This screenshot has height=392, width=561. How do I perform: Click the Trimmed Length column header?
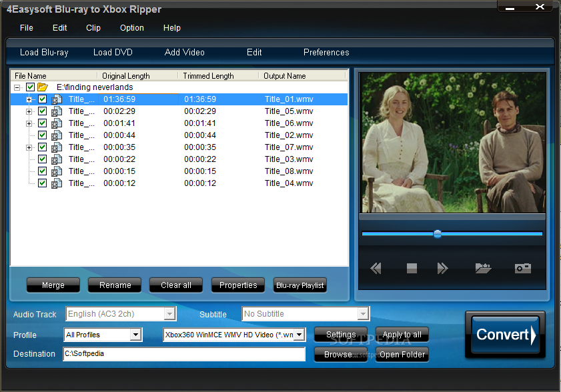218,76
